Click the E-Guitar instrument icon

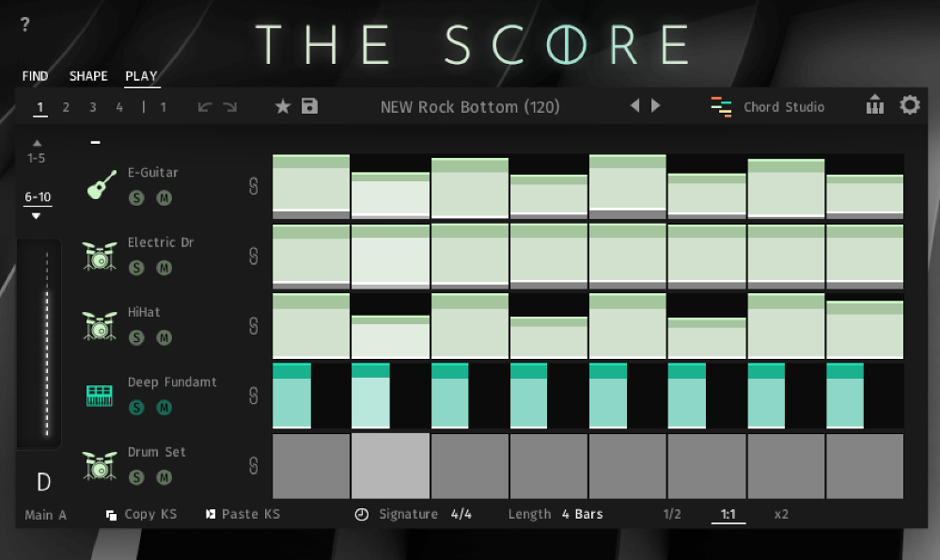click(x=102, y=185)
